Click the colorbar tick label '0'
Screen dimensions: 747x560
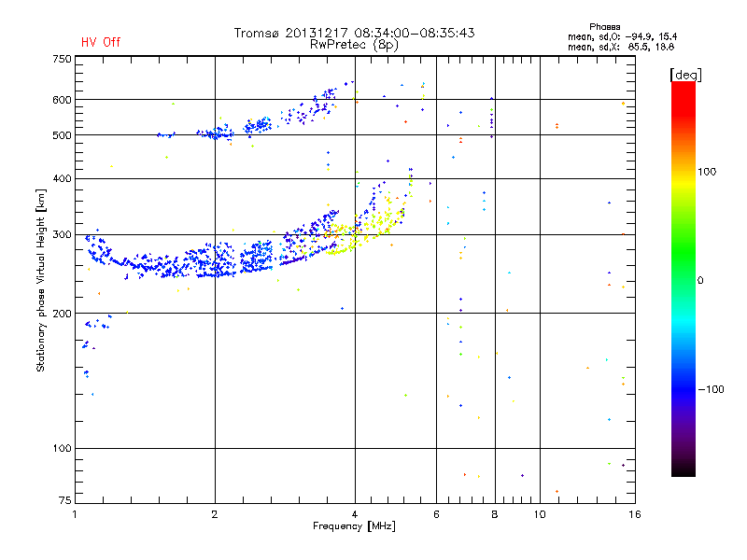(700, 281)
